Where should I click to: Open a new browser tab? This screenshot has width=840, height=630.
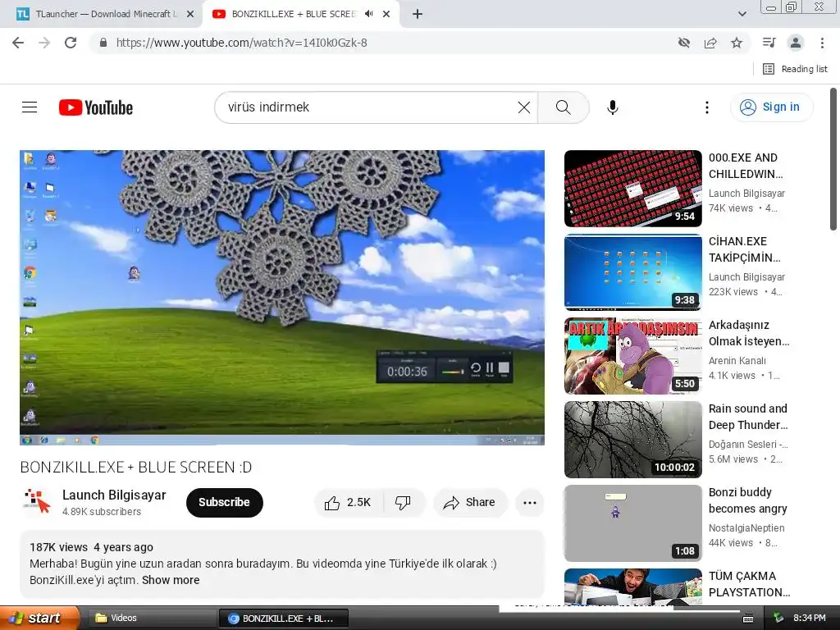pyautogui.click(x=418, y=15)
